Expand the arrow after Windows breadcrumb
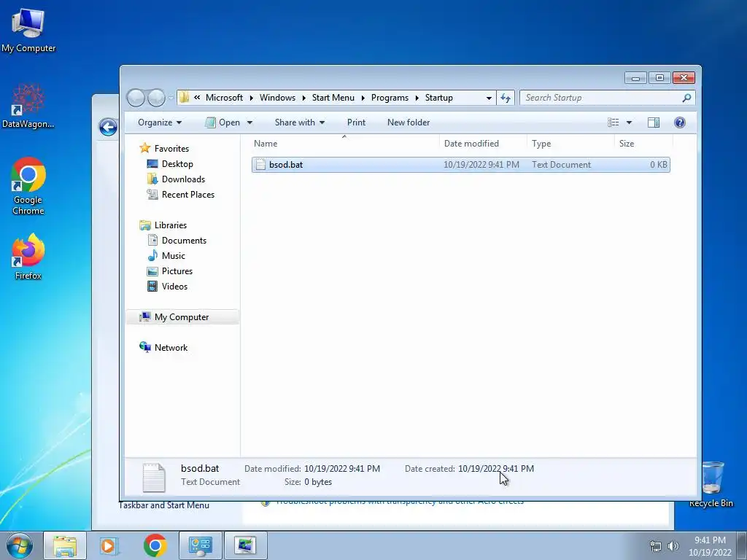 pos(304,98)
